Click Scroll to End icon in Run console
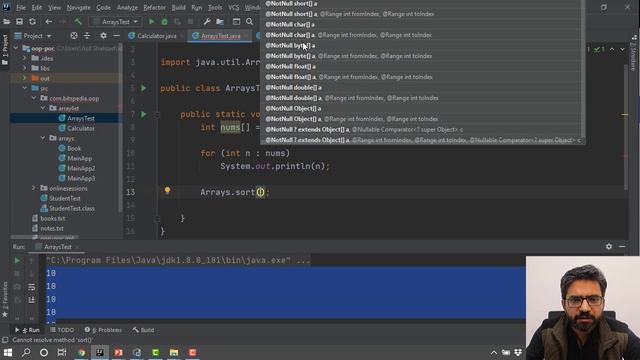The image size is (640, 360). pyautogui.click(x=31, y=300)
